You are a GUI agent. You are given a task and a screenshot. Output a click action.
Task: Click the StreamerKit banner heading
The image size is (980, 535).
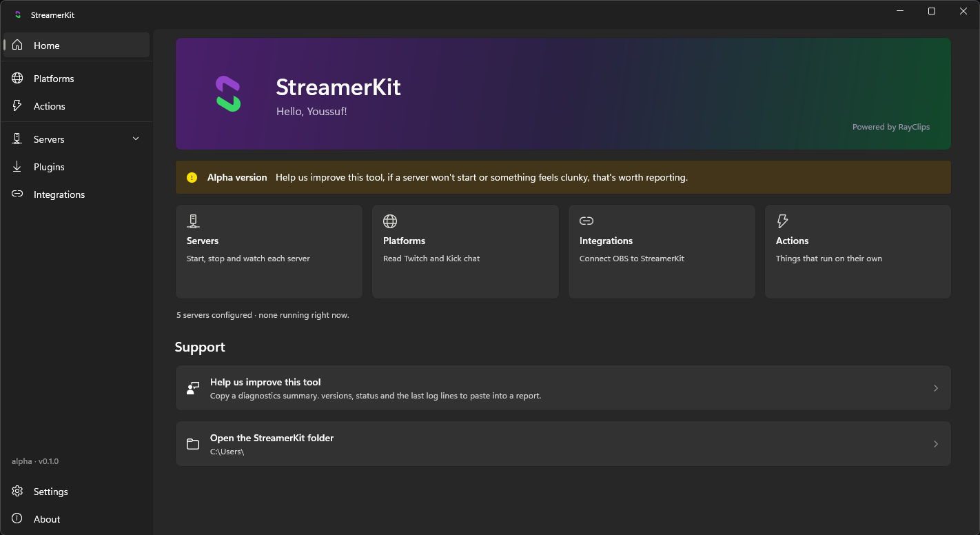(x=338, y=88)
